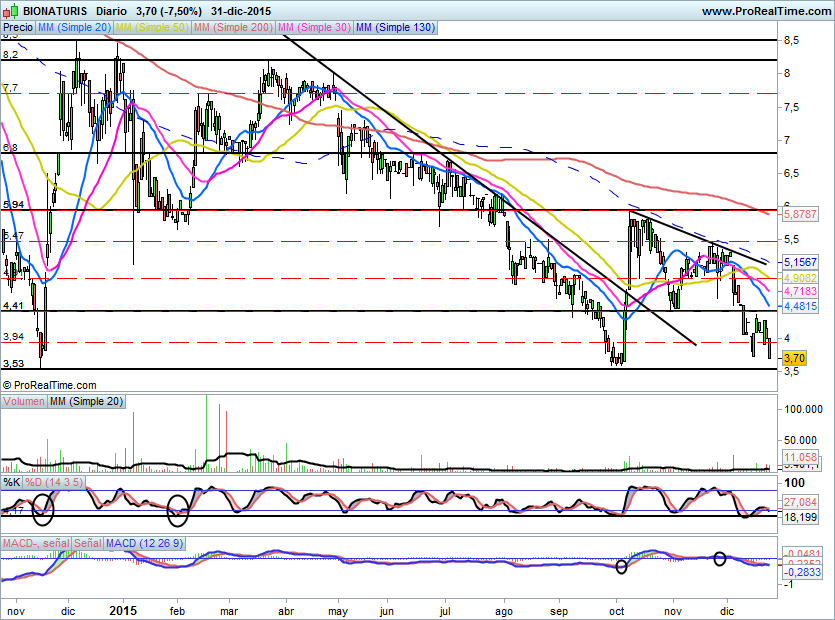Click the 2015 label on the time axis
This screenshot has width=835, height=620.
pos(122,609)
